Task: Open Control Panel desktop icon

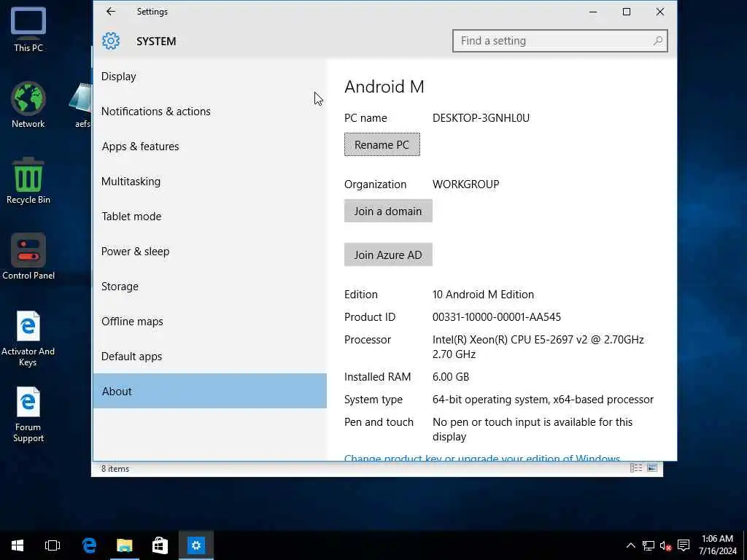Action: pyautogui.click(x=28, y=257)
